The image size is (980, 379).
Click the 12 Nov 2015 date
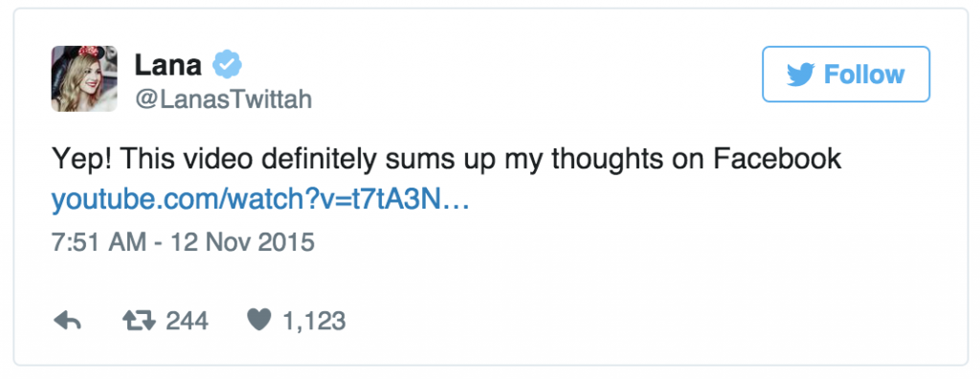click(242, 242)
